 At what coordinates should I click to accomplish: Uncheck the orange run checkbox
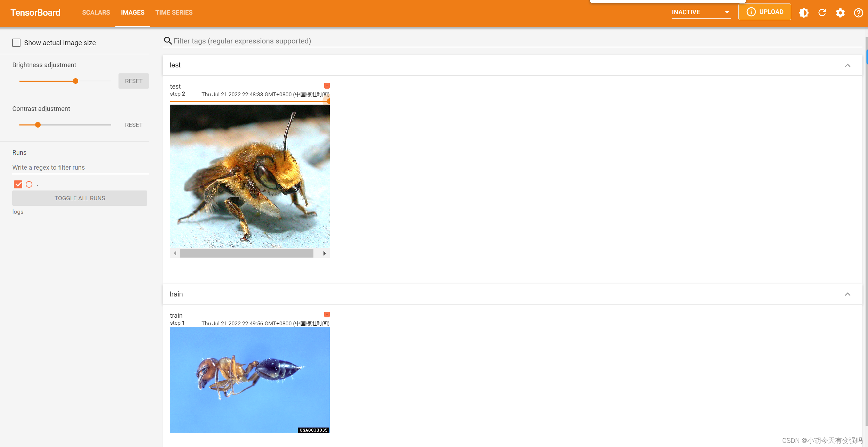[x=18, y=184]
